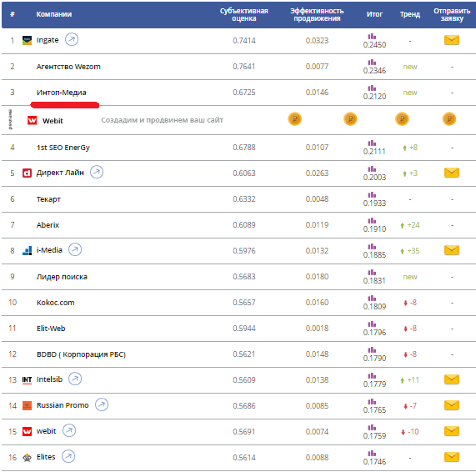Click Webit ad logo in sponsored row
The height and width of the screenshot is (472, 476).
click(x=33, y=120)
